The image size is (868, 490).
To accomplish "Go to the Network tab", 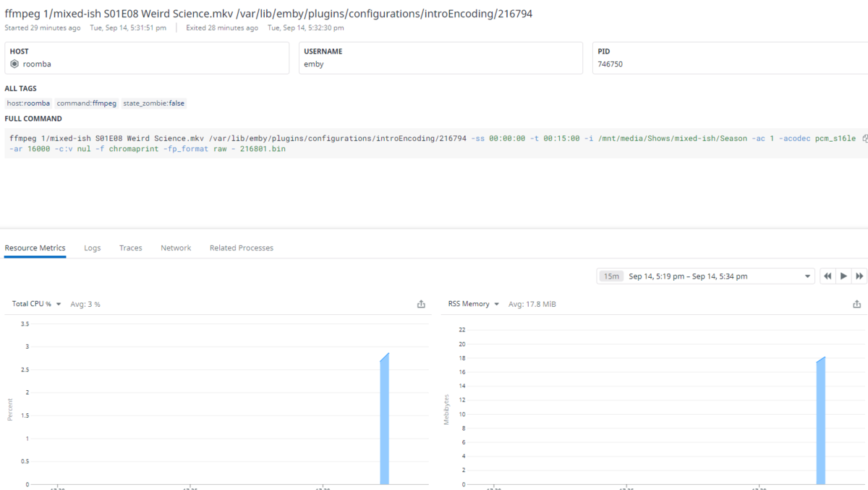I will [x=176, y=248].
